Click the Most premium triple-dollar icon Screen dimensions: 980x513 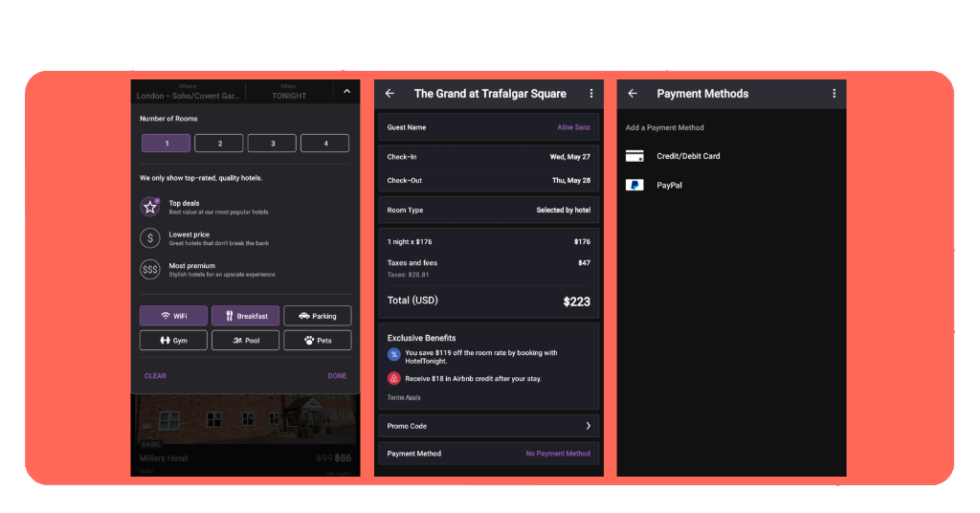(150, 269)
